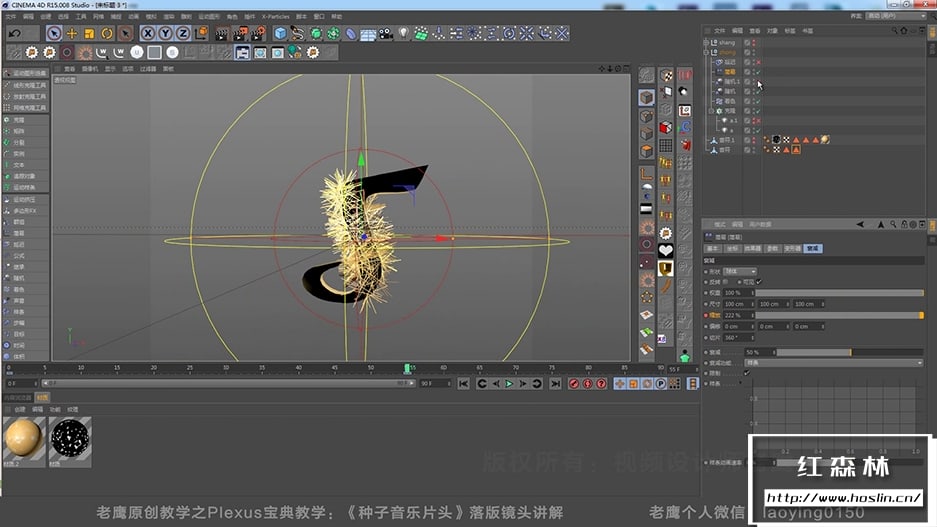Viewport: 937px width, 527px height.
Task: Toggle enable checkmark of the cloner object
Action: (758, 111)
